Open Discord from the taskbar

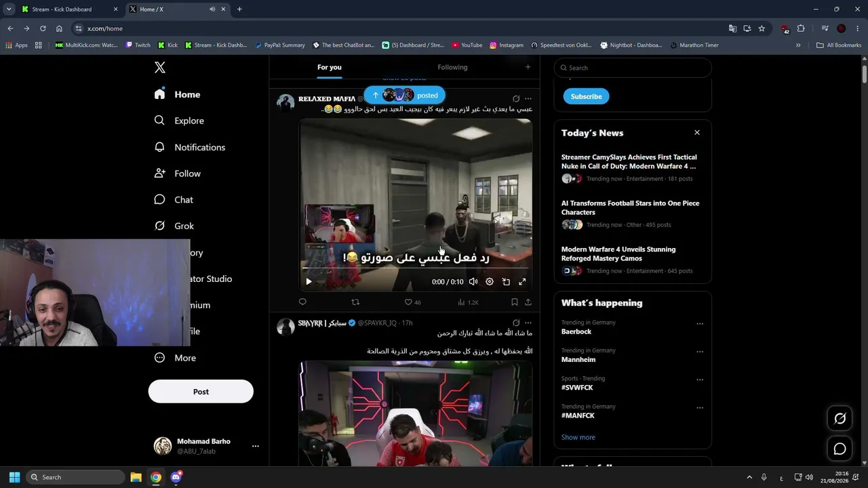point(176,477)
